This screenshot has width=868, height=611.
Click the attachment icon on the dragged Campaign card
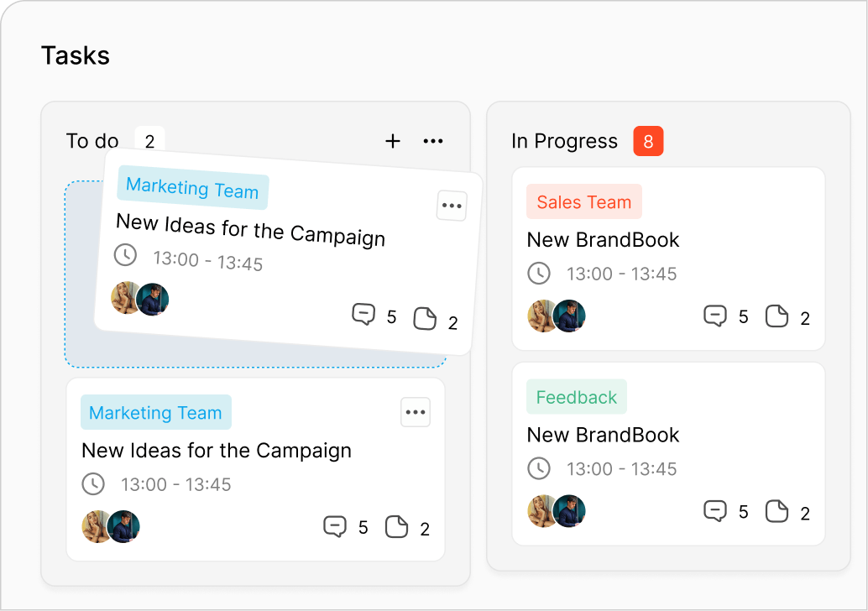point(425,320)
